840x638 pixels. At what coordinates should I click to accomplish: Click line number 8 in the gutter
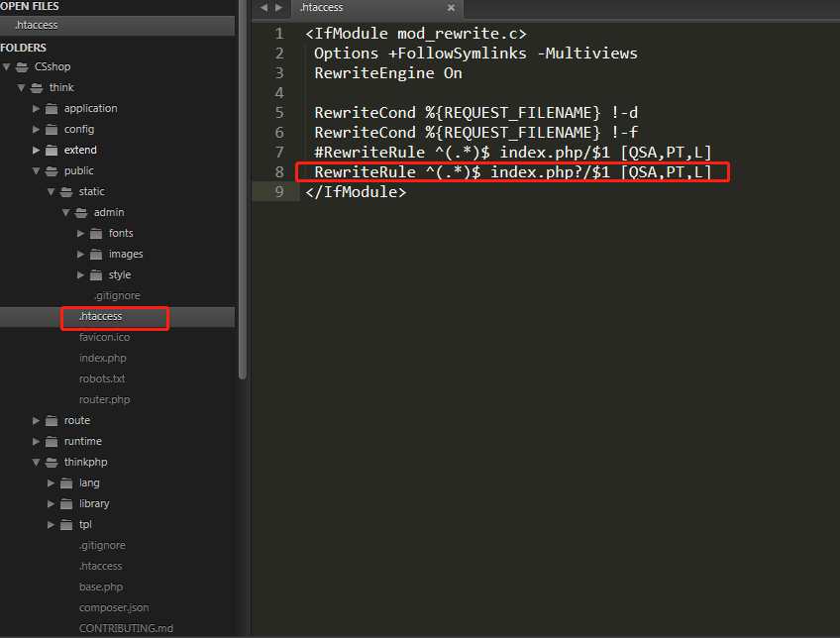point(279,172)
